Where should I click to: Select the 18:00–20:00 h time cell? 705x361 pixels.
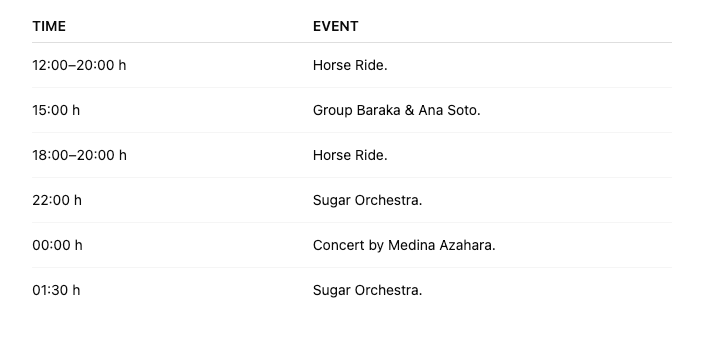[x=80, y=155]
